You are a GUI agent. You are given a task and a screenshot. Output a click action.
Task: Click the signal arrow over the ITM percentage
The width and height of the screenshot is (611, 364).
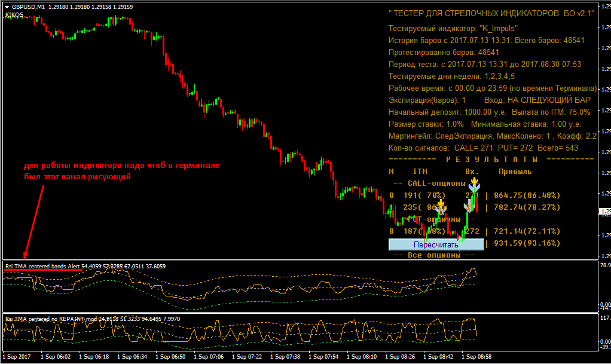(441, 207)
